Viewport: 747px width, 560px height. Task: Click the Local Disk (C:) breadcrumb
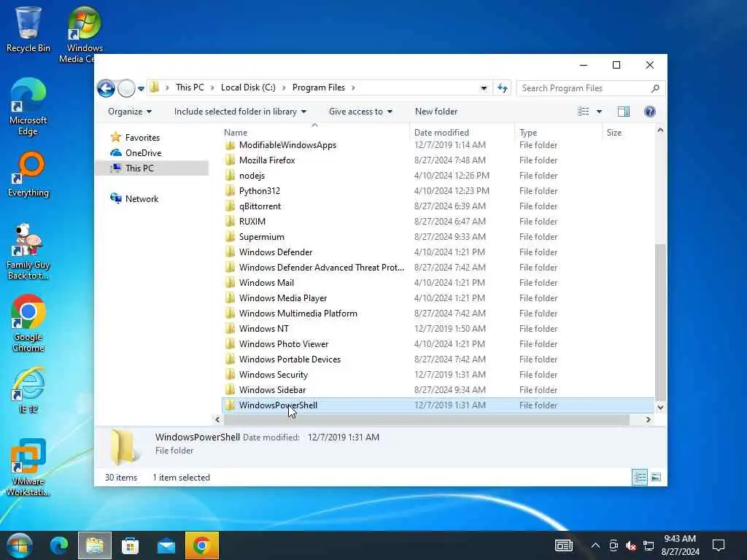tap(248, 87)
